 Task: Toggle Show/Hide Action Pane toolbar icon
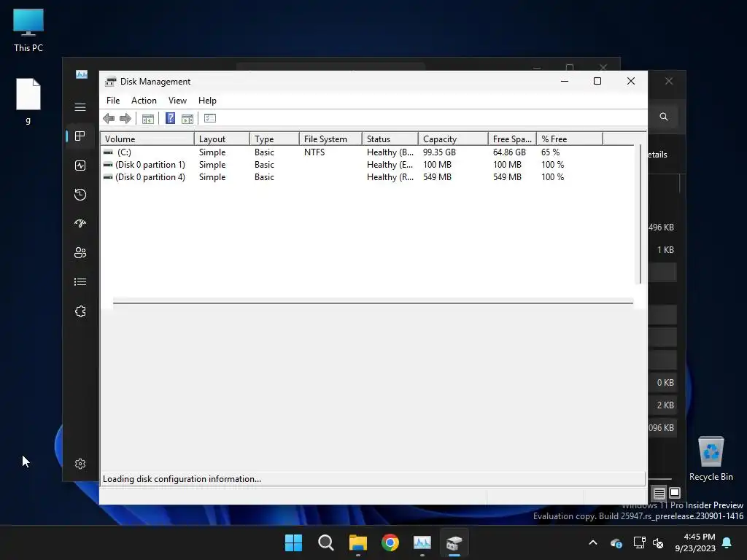point(187,119)
